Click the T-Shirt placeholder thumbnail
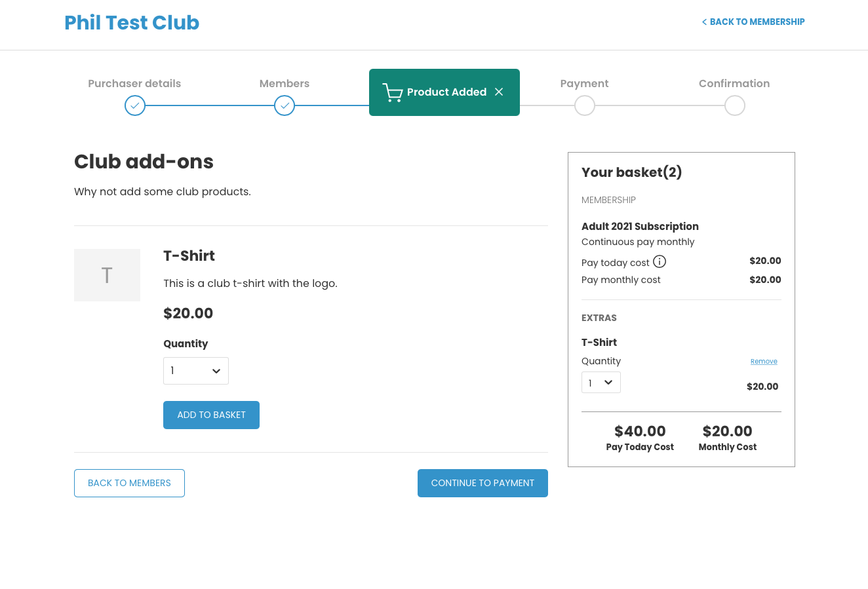 tap(107, 275)
